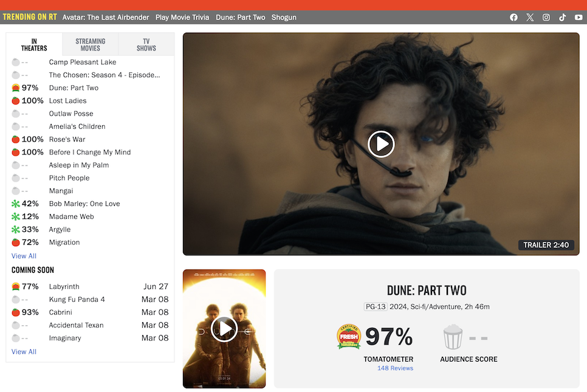The height and width of the screenshot is (392, 587).
Task: Switch to the In Theaters tab
Action: click(x=34, y=44)
